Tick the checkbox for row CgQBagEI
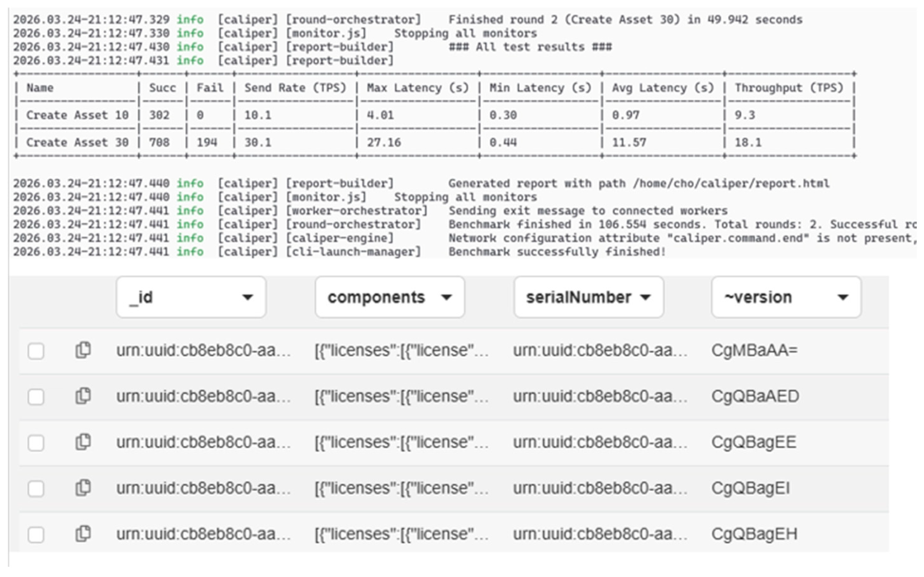Viewport: 924px width, 577px height. point(36,488)
